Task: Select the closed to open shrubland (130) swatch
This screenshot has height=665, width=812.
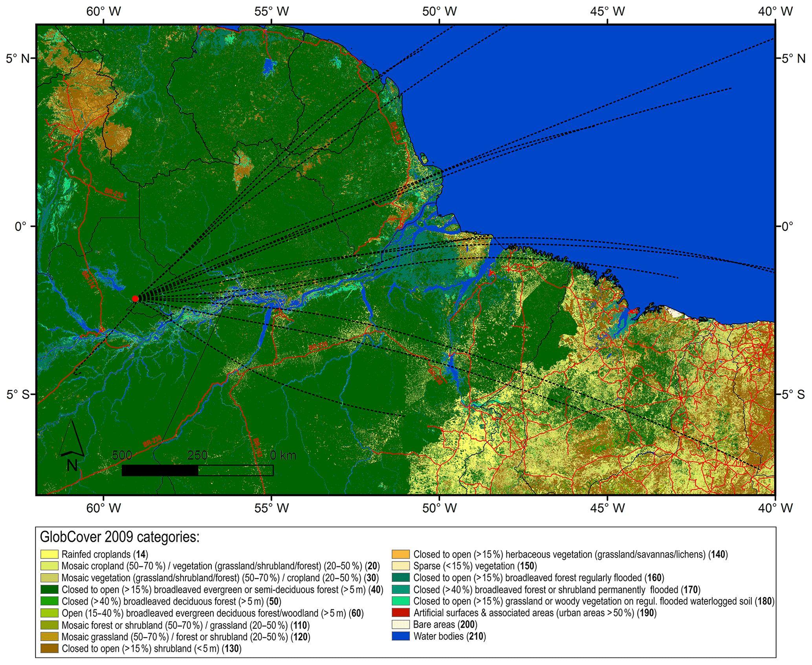Action: [49, 648]
